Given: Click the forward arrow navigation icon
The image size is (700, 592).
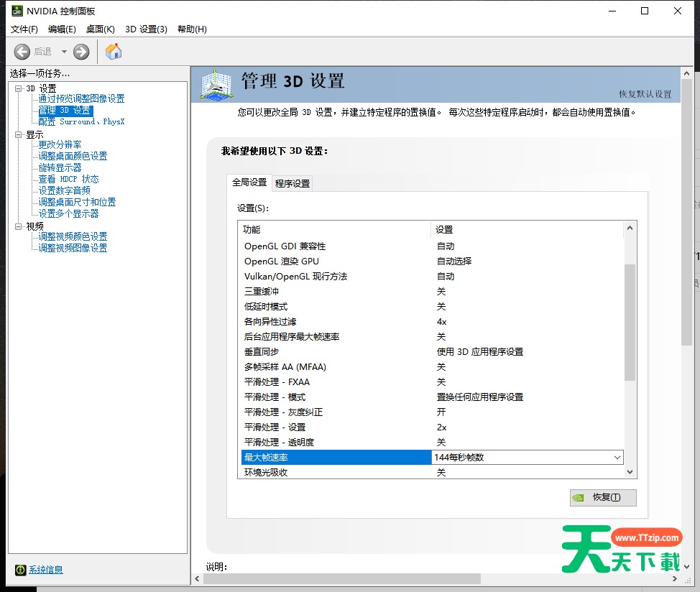Looking at the screenshot, I should coord(81,52).
